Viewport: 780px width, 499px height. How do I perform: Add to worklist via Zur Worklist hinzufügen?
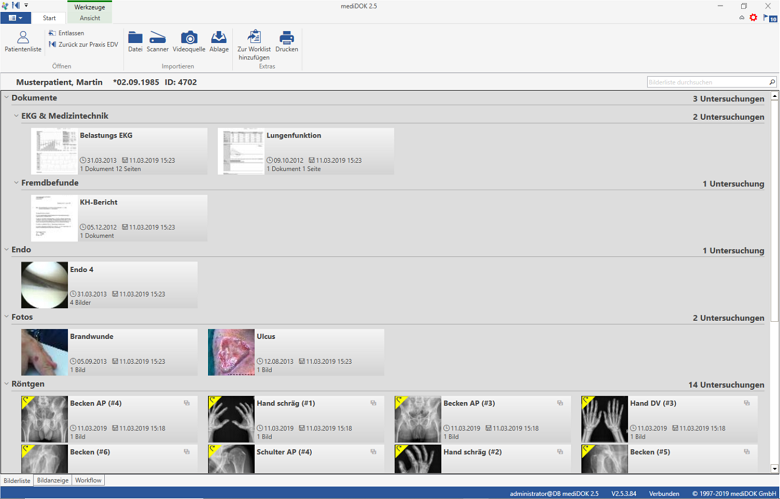tap(254, 44)
